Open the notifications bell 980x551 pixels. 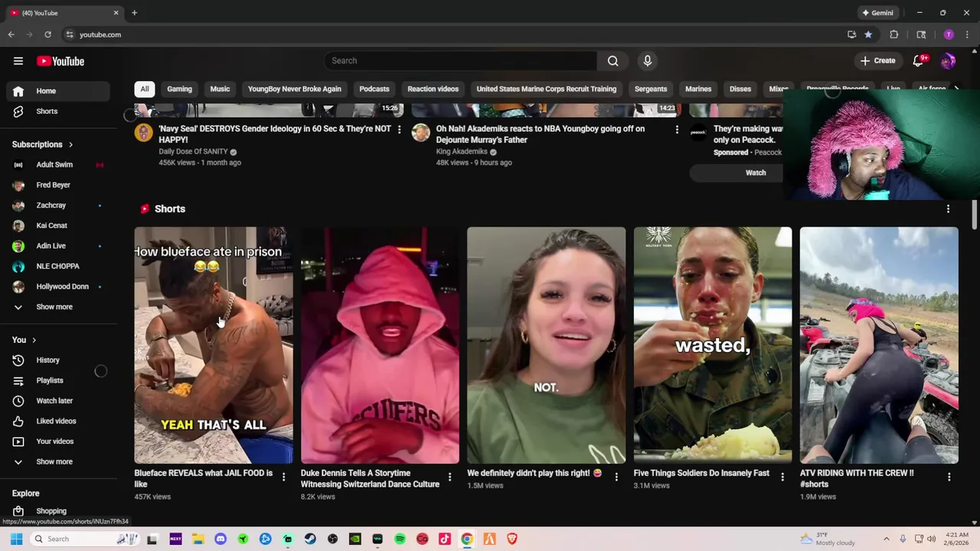[918, 60]
